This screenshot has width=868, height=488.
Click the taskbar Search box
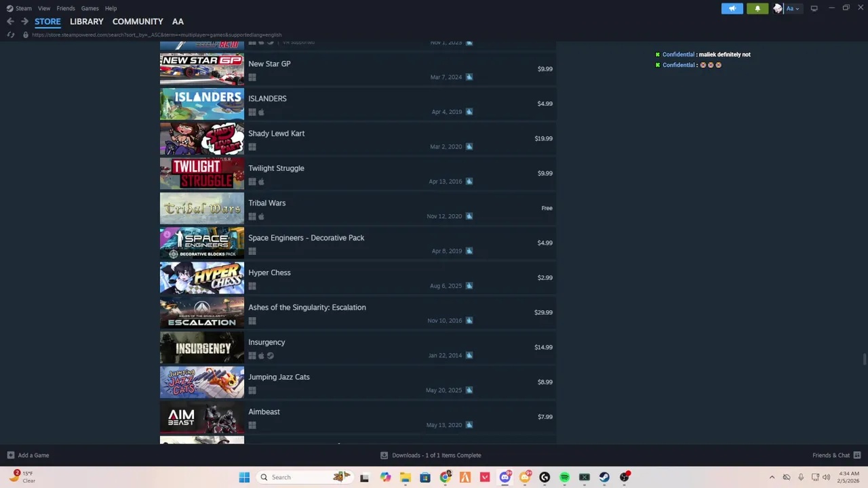pos(304,477)
